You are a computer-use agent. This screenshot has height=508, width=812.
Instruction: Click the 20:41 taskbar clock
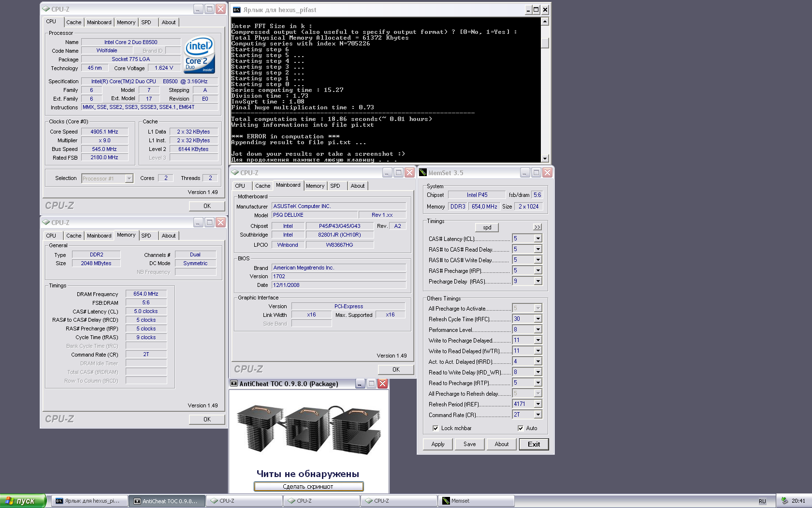coord(798,501)
